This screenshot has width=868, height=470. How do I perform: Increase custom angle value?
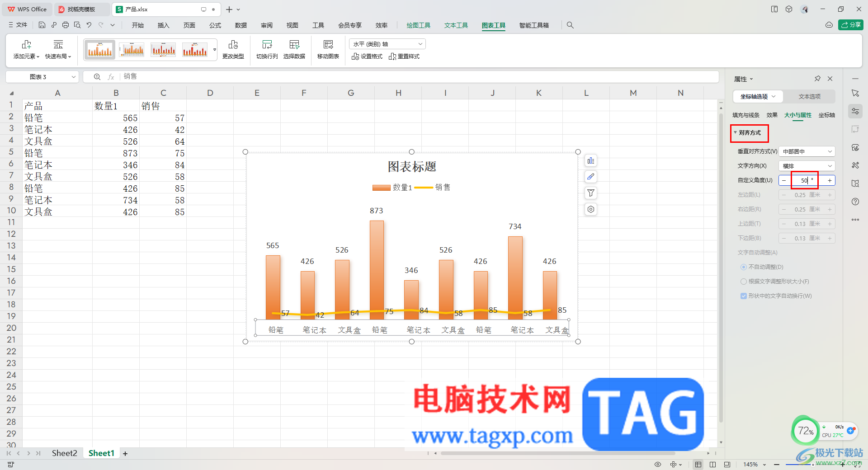click(830, 180)
